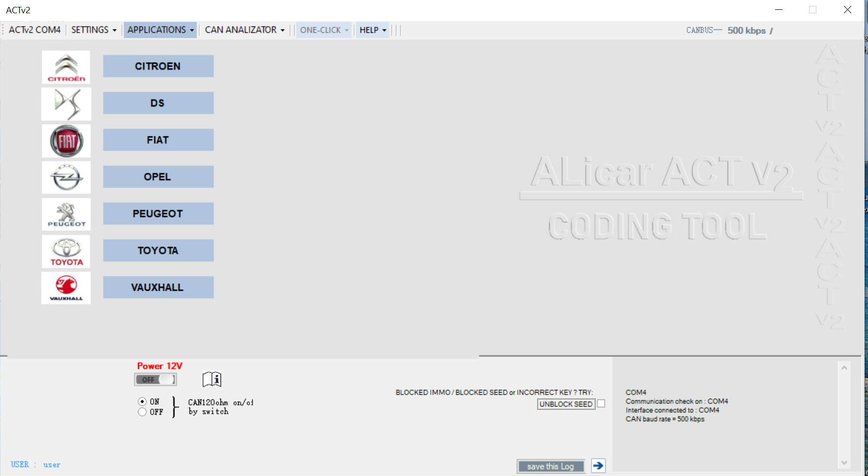
Task: Click the ACTv2 COM4 toolbar item
Action: tap(34, 30)
